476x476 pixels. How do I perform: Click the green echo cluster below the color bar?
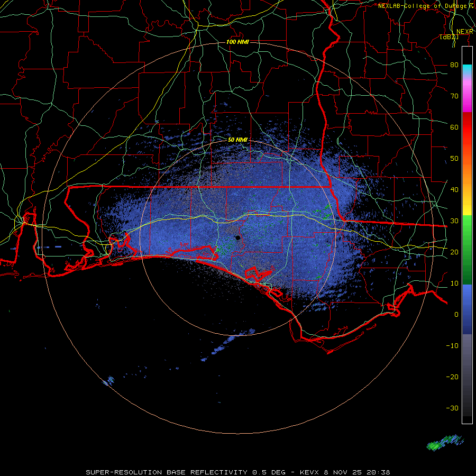445,443
